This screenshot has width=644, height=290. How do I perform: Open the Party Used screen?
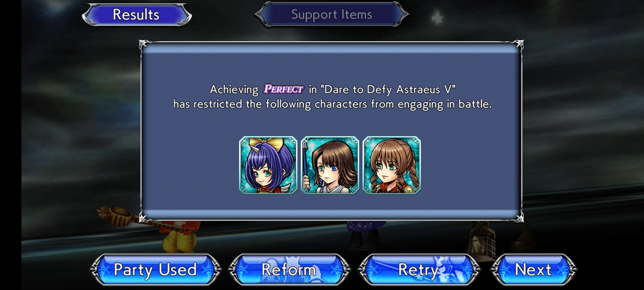click(155, 270)
